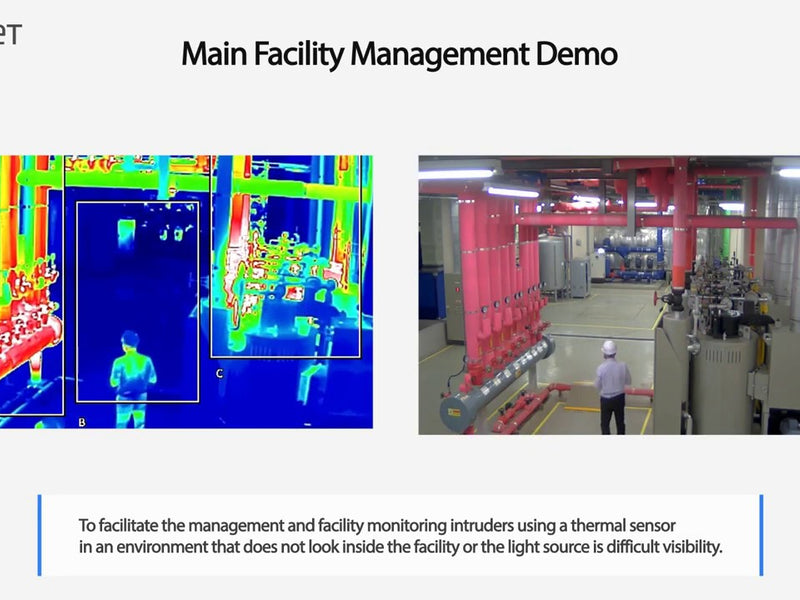Click the blue bar left of caption

[x=40, y=535]
